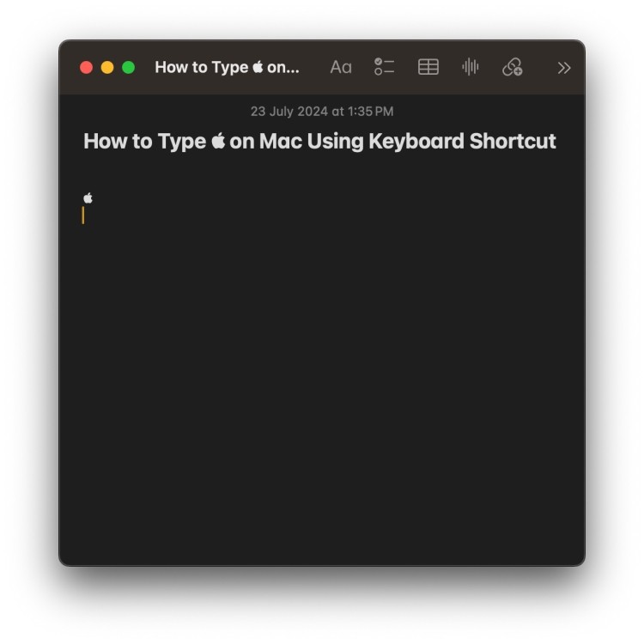Expand the toolbar overflow double chevron
The width and height of the screenshot is (644, 644).
pyautogui.click(x=564, y=68)
